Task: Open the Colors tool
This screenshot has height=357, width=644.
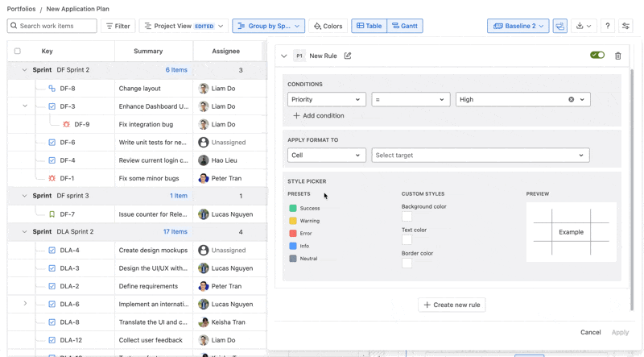Action: [328, 26]
